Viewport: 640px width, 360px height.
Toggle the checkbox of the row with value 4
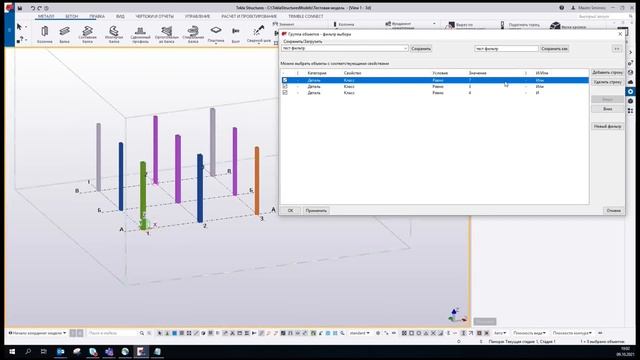(x=285, y=93)
